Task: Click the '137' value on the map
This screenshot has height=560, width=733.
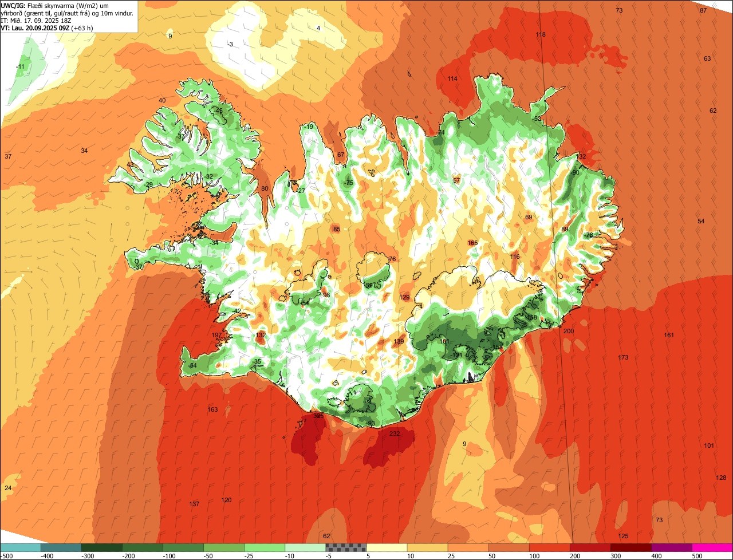Action: 194,504
